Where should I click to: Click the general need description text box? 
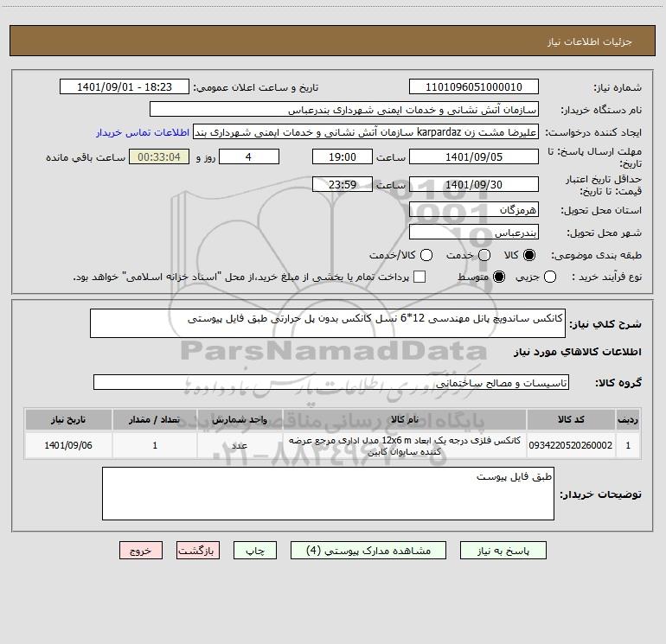point(328,323)
